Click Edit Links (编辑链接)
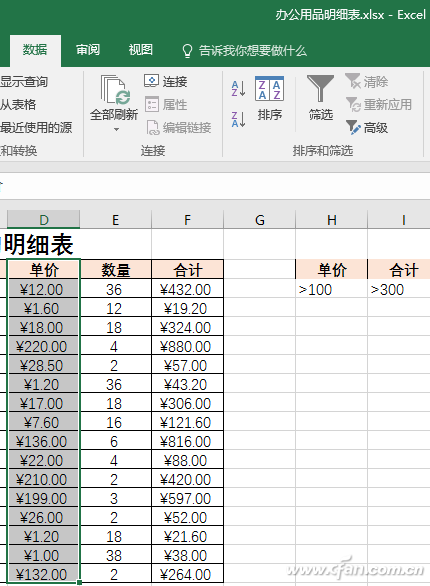 coord(178,128)
